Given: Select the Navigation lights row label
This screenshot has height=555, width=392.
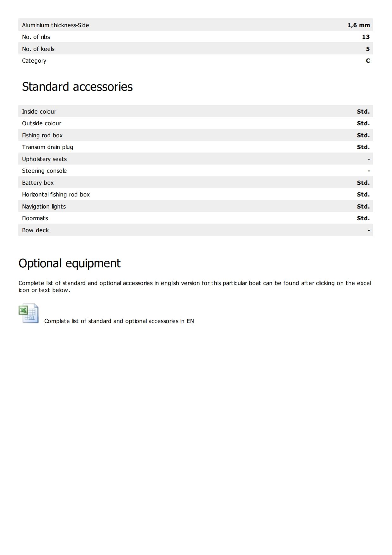Looking at the screenshot, I should (44, 207).
